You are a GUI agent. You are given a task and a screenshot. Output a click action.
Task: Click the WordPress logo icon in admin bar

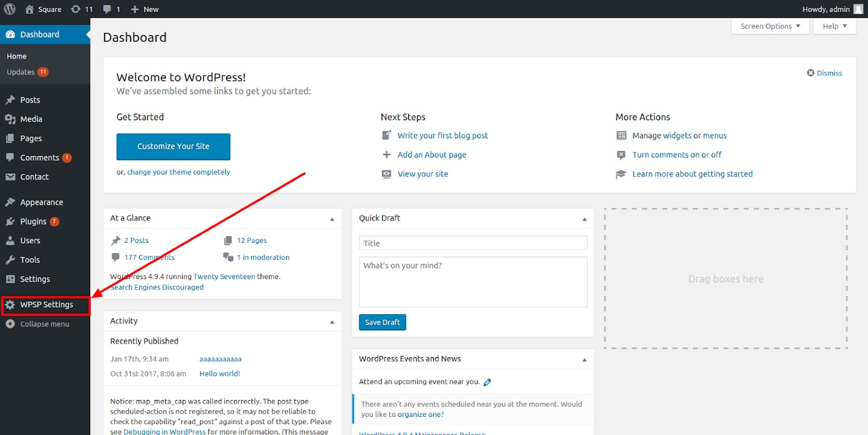click(9, 9)
